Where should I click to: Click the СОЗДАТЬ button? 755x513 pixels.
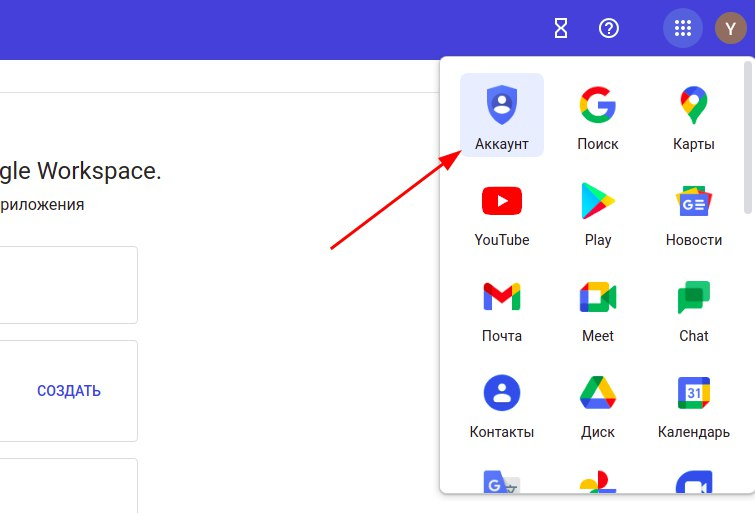pos(69,391)
